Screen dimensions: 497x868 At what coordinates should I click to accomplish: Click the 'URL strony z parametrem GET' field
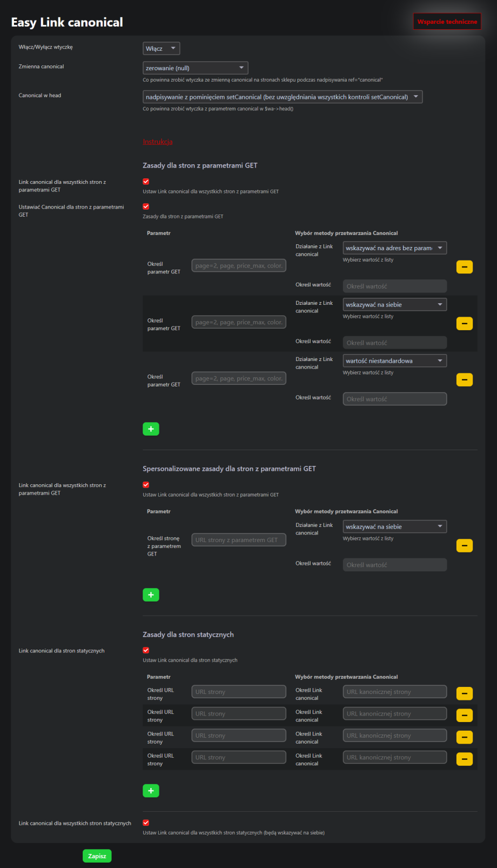point(239,540)
